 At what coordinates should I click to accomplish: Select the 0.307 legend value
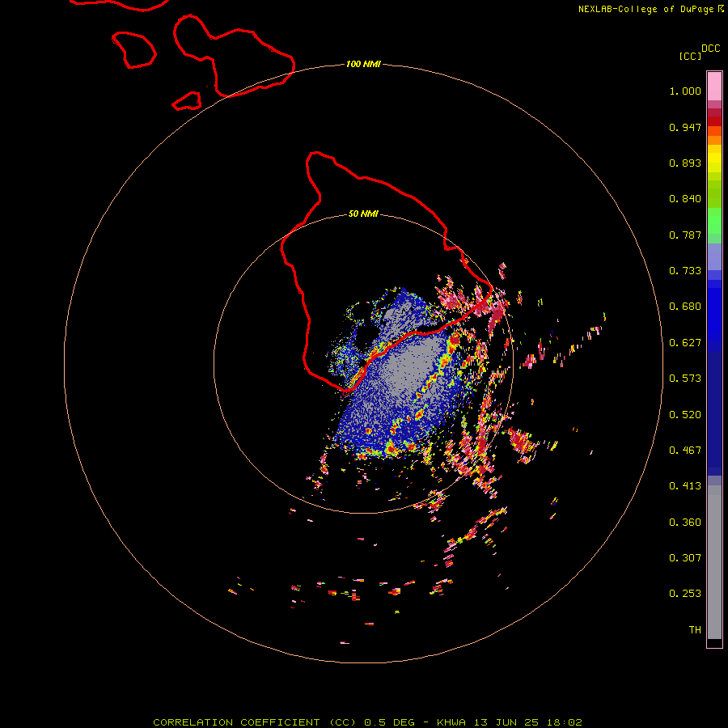pos(685,558)
